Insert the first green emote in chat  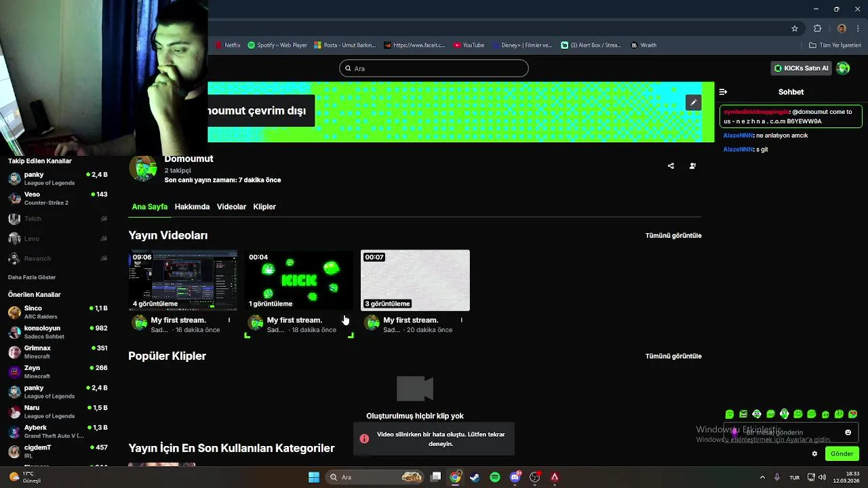pyautogui.click(x=730, y=414)
